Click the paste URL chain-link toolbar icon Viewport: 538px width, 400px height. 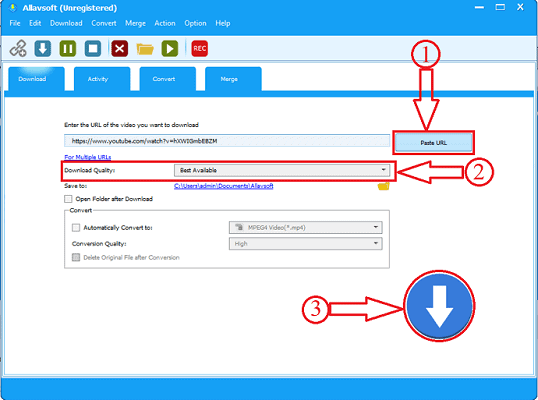(x=18, y=48)
